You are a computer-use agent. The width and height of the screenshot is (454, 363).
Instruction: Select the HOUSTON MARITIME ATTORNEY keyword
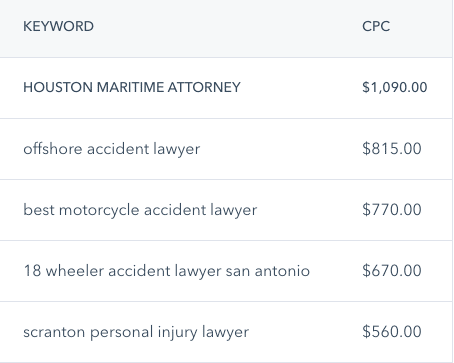132,87
